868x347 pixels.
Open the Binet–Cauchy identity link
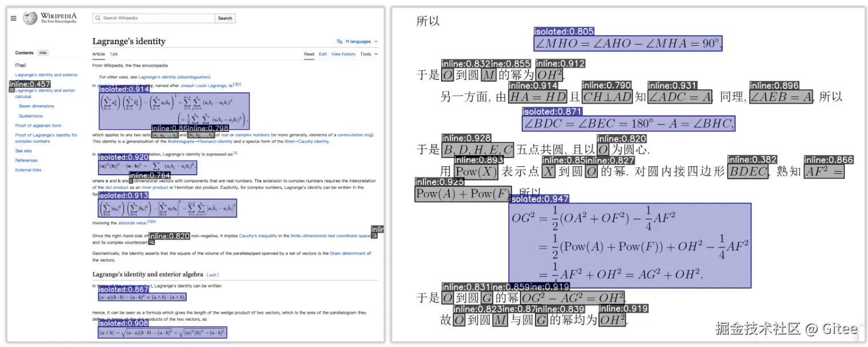coord(307,142)
